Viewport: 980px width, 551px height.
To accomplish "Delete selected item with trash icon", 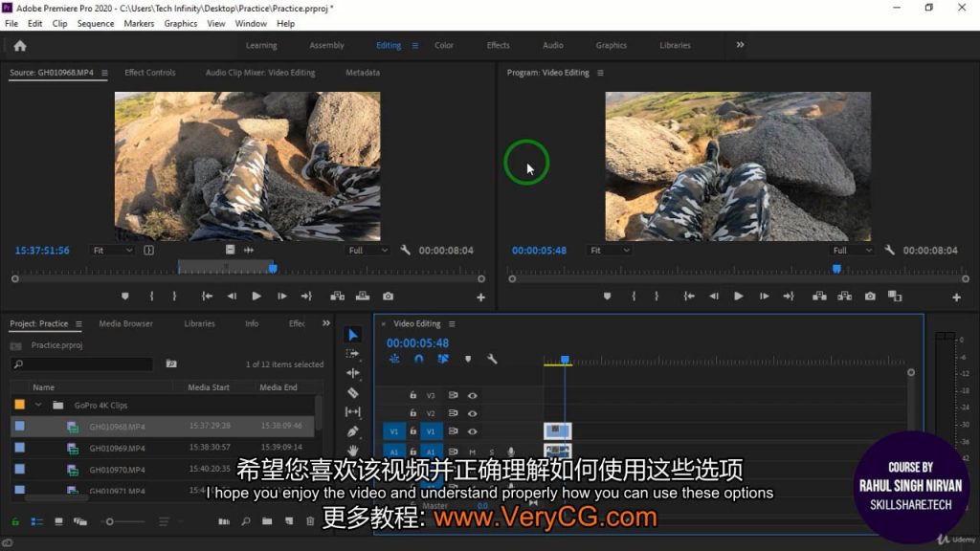I will click(x=310, y=521).
